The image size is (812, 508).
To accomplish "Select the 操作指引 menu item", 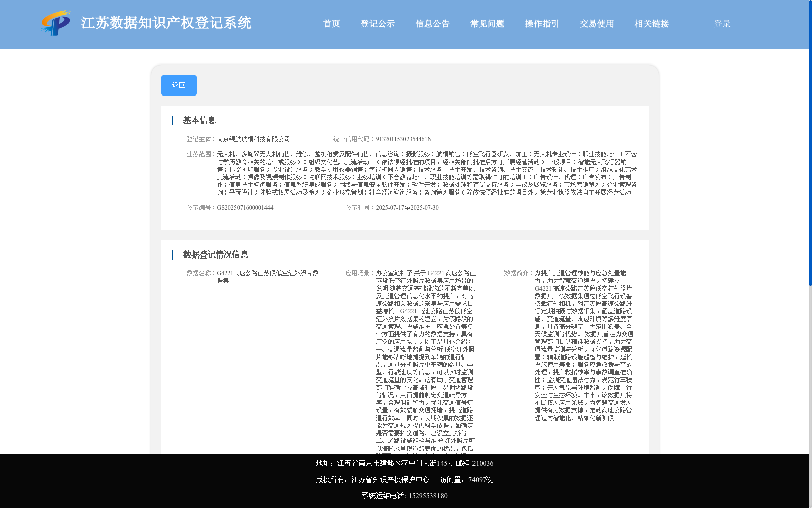I will pos(542,24).
